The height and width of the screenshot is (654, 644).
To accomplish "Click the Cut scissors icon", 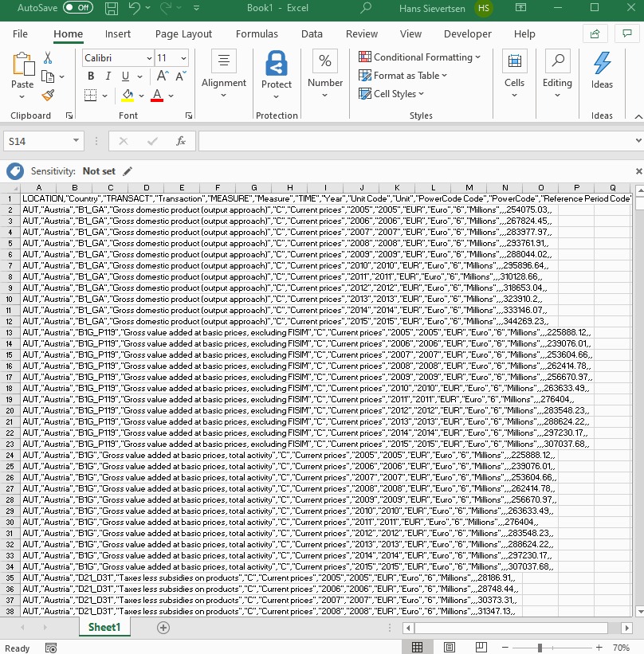I will pyautogui.click(x=48, y=58).
